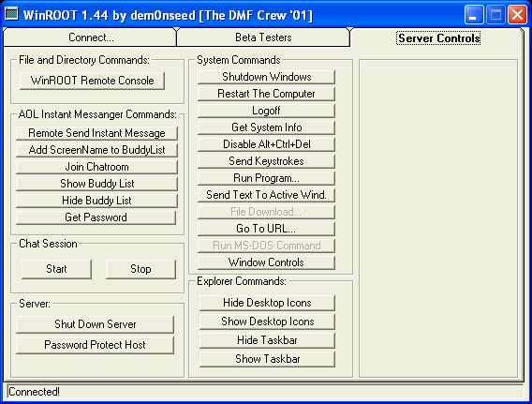The width and height of the screenshot is (532, 404).
Task: Open WinROOT Remote Console
Action: point(93,81)
